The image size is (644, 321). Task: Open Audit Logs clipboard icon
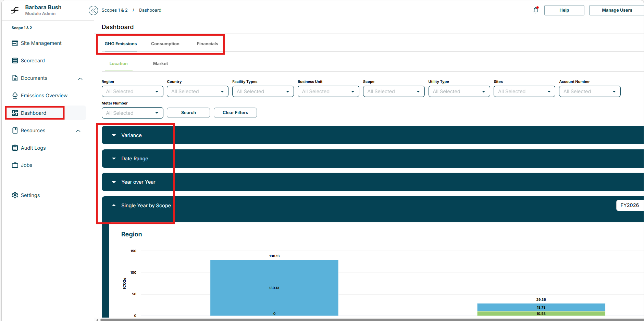(15, 148)
